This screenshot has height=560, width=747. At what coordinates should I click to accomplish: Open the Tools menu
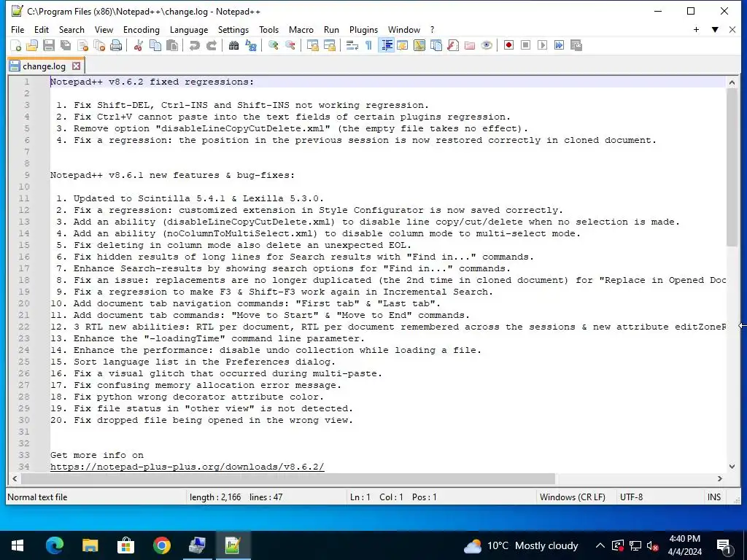pyautogui.click(x=268, y=29)
